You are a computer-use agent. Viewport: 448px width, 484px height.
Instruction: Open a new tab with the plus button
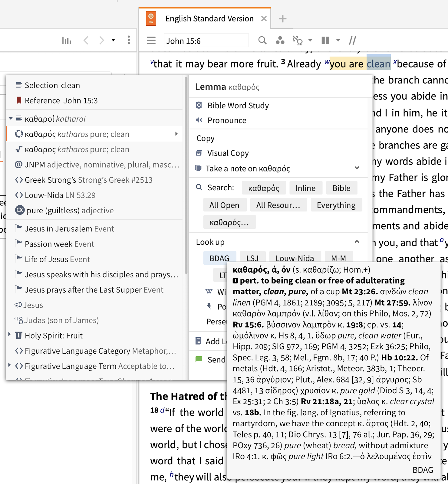[283, 19]
